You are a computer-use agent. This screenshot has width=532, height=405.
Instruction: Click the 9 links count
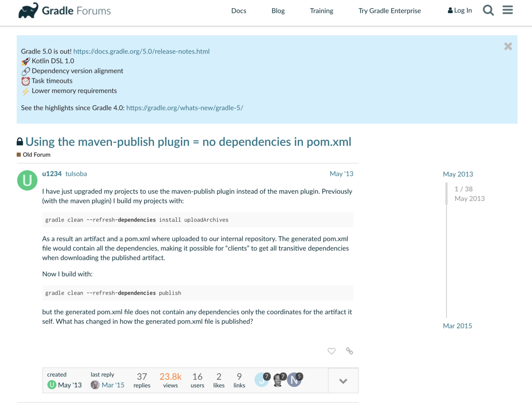pyautogui.click(x=239, y=381)
